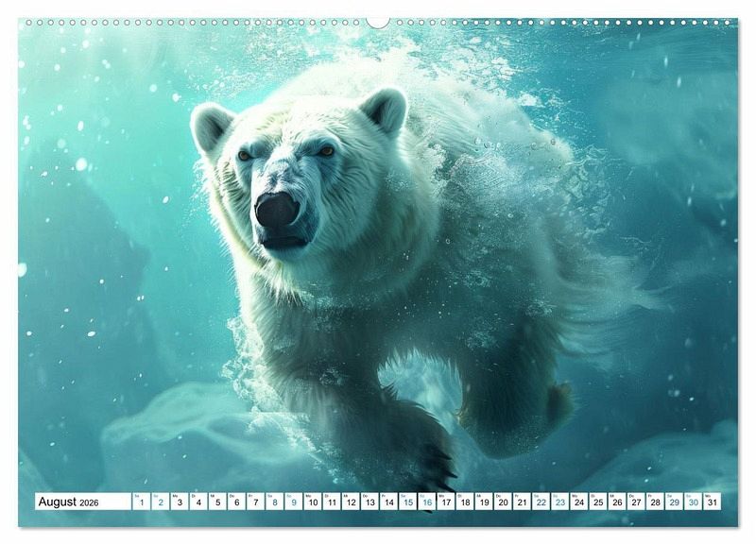Pick the blue day 15 cell

pos(408,502)
